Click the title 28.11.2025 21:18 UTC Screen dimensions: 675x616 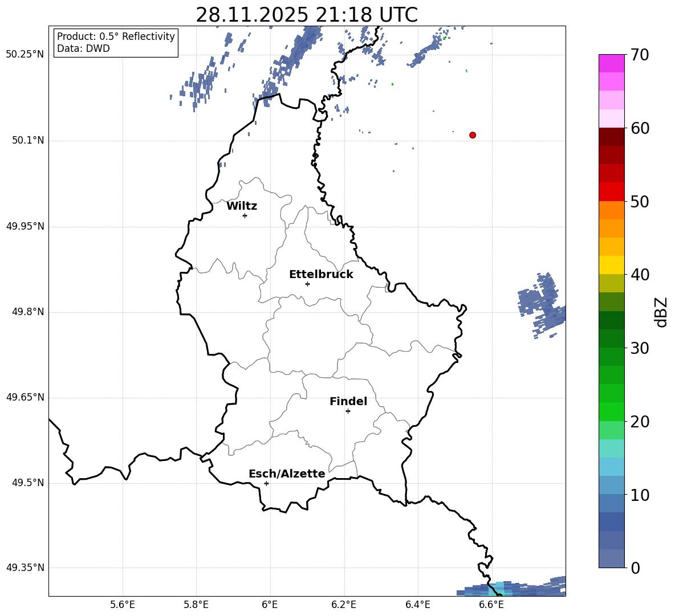pos(307,15)
